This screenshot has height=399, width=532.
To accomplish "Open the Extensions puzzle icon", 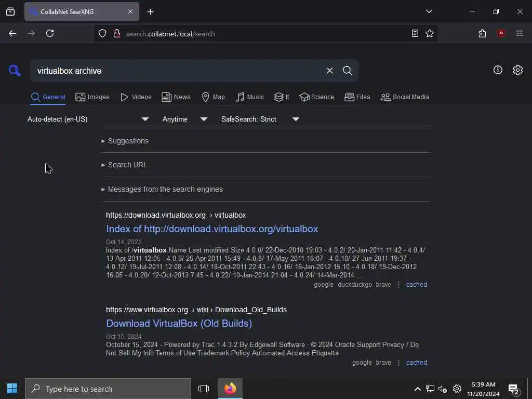I will 482,33.
